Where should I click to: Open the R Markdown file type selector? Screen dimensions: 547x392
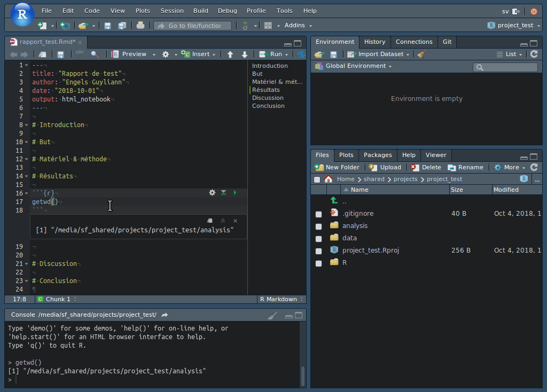click(x=282, y=299)
